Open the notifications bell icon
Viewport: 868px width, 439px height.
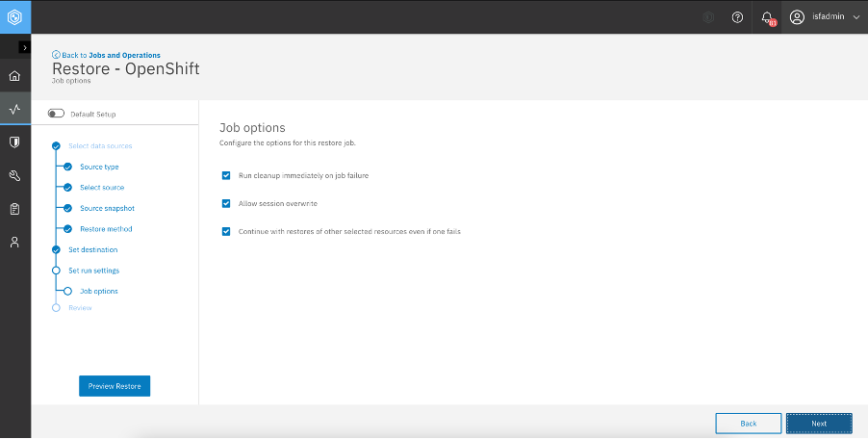(767, 17)
